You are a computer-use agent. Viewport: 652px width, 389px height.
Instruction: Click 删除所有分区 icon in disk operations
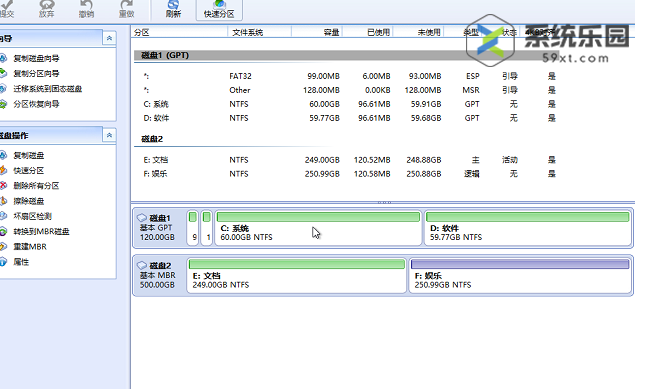click(x=3, y=185)
